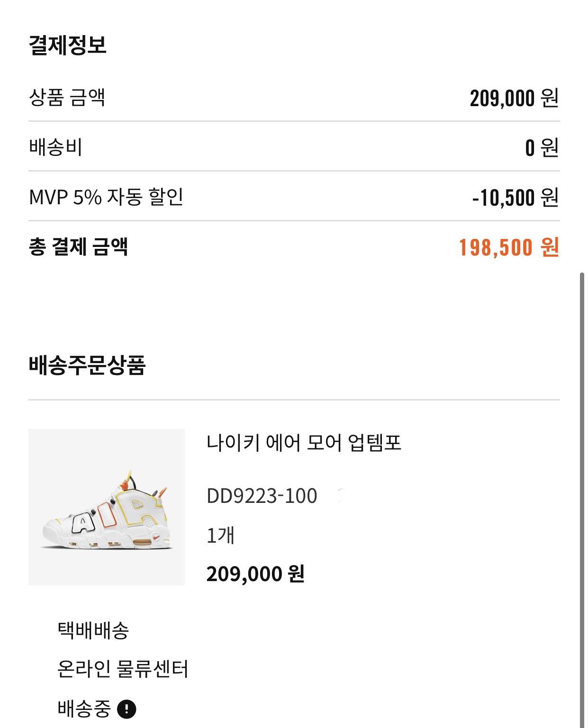Click the 209,000 원 amount in 결제정보
The height and width of the screenshot is (728, 588).
[514, 98]
